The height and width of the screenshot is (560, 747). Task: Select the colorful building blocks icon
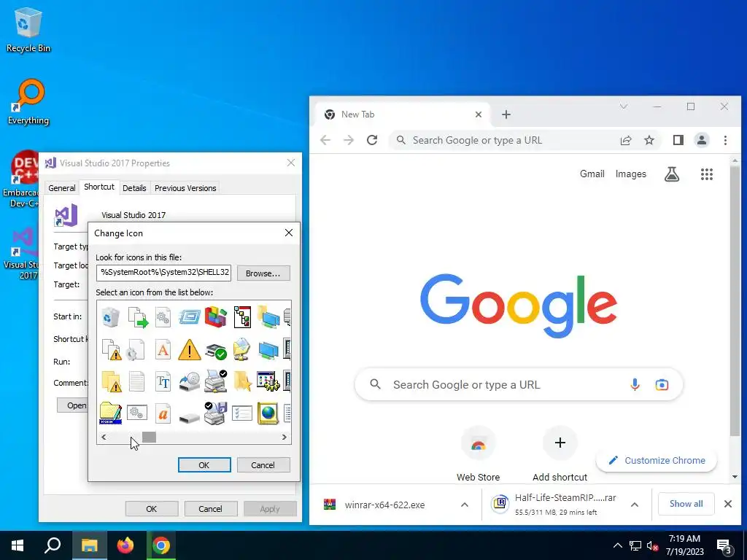pos(216,317)
